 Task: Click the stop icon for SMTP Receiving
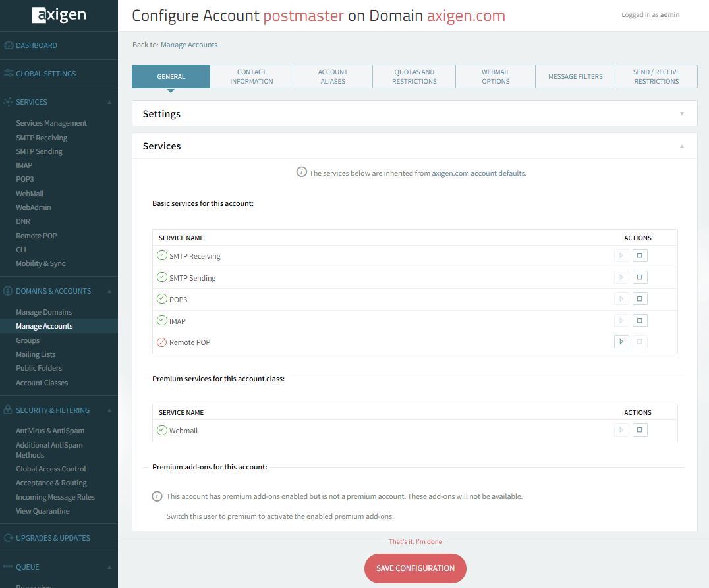coord(639,255)
